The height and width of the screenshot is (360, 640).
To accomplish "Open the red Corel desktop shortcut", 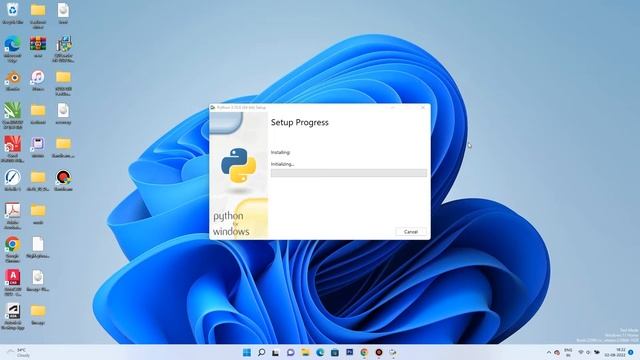I will 13,149.
